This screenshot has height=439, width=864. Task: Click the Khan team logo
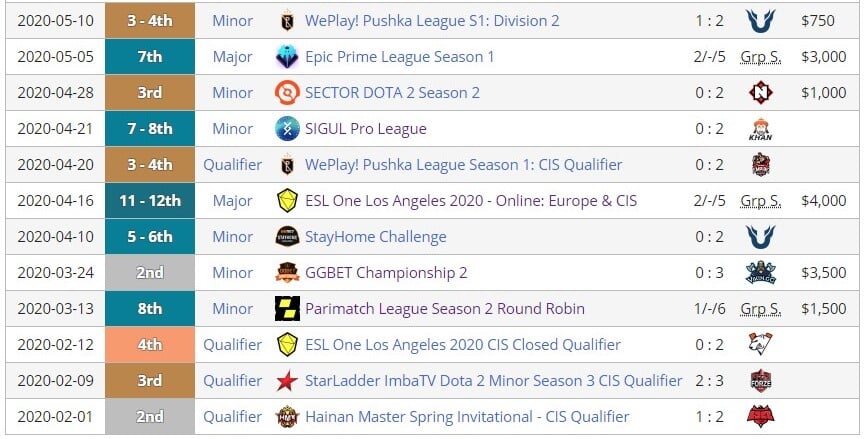(760, 129)
